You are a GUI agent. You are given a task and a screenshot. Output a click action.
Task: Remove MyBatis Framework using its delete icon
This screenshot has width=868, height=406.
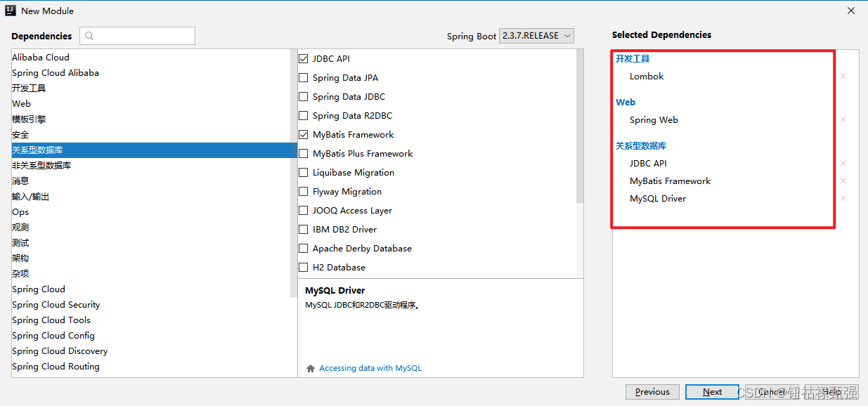(843, 181)
